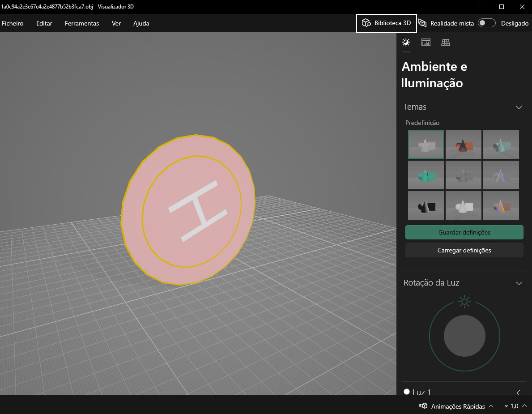Open the Ferramentas menu

[x=82, y=23]
